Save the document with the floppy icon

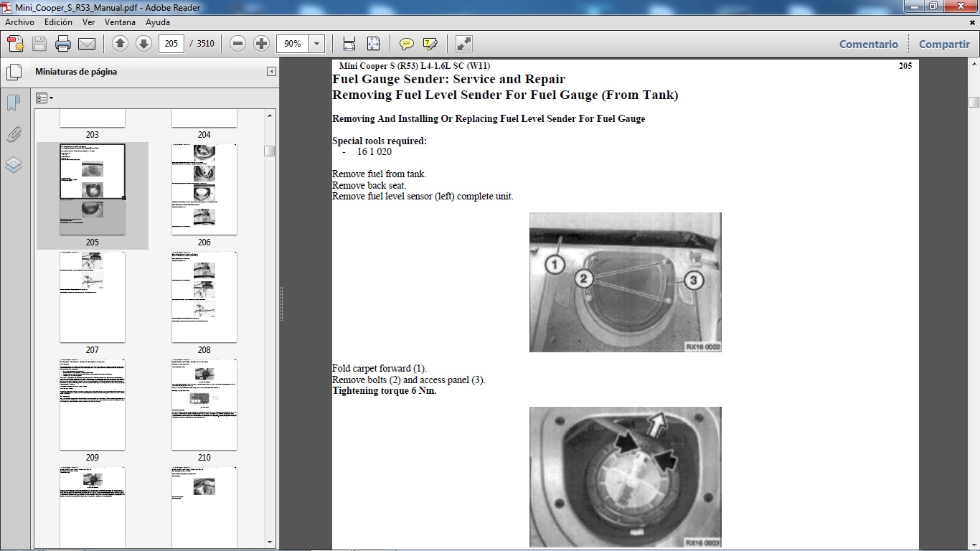39,44
